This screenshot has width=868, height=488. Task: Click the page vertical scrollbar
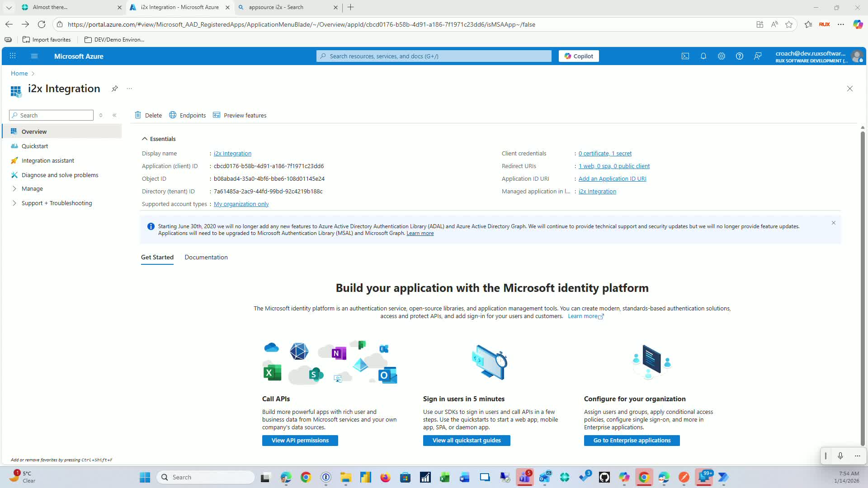863,289
